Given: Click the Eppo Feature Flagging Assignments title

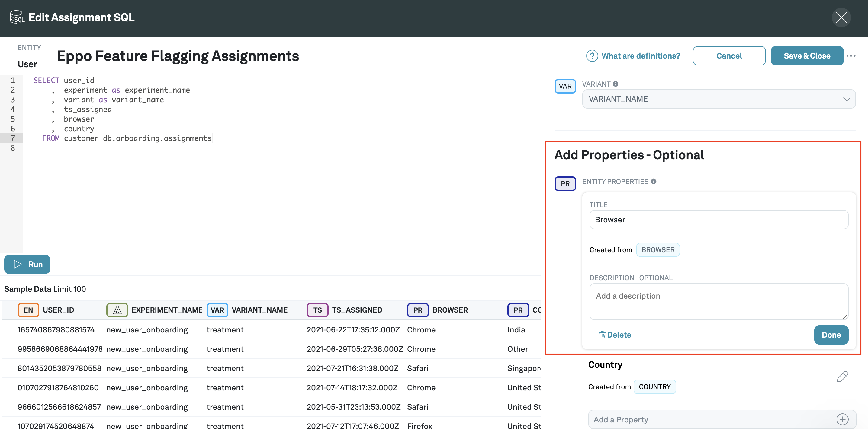Looking at the screenshot, I should pyautogui.click(x=178, y=56).
